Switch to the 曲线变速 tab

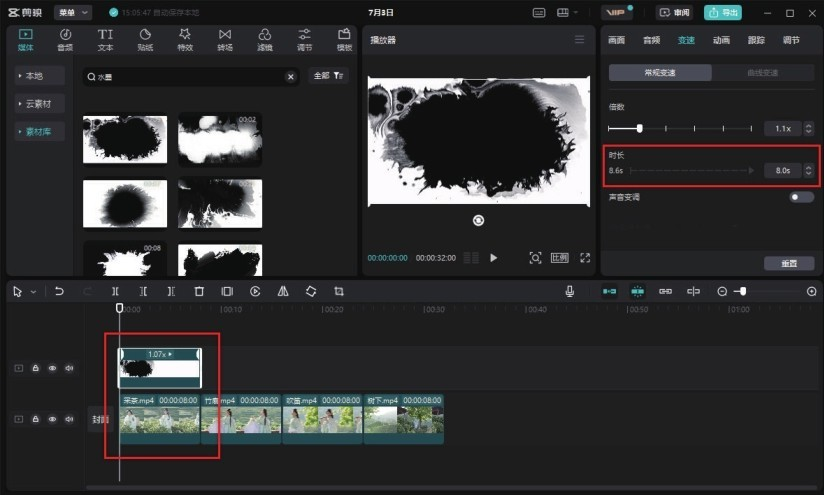click(x=763, y=73)
